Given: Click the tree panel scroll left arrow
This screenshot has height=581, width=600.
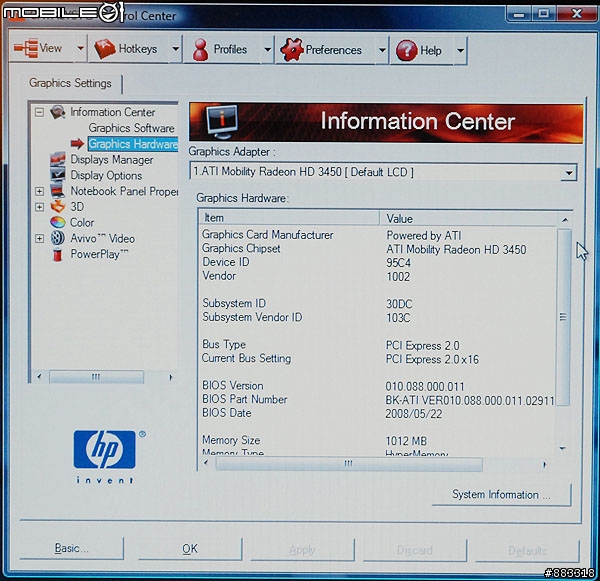Looking at the screenshot, I should [x=39, y=377].
